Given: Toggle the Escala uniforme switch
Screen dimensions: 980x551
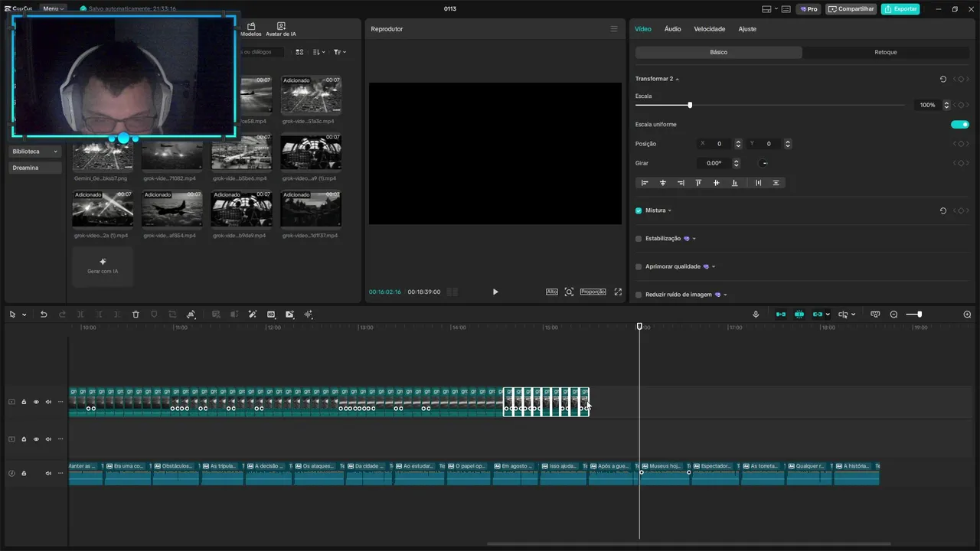Looking at the screenshot, I should coord(960,124).
